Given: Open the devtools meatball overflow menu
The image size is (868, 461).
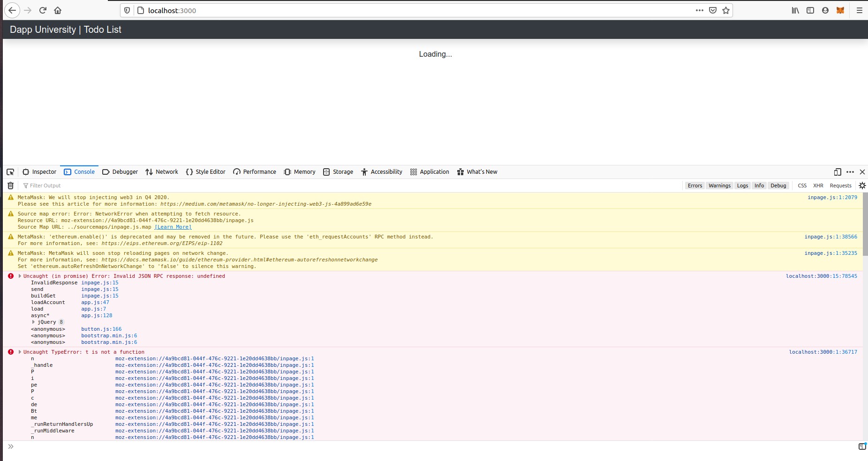Looking at the screenshot, I should click(850, 172).
